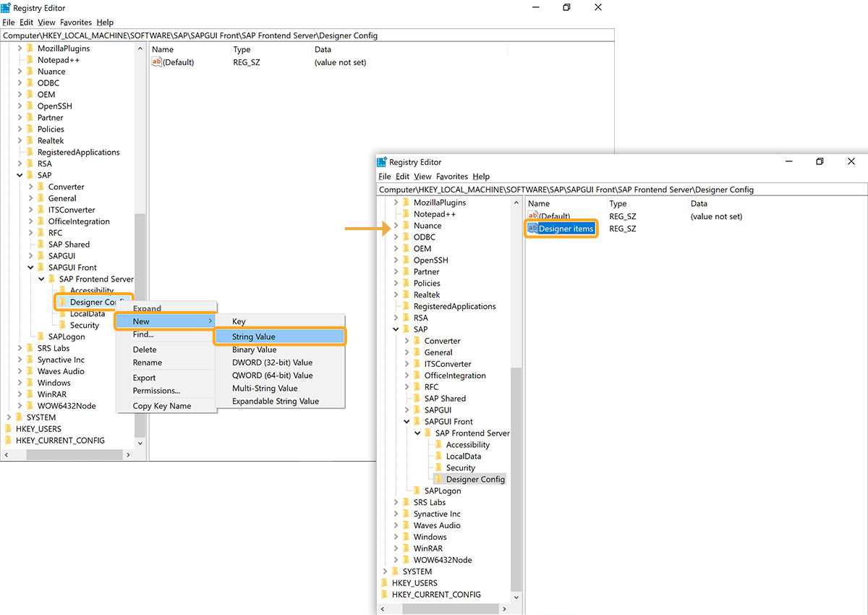The image size is (868, 615).
Task: Select Designer Config key in right window tree
Action: (x=475, y=480)
